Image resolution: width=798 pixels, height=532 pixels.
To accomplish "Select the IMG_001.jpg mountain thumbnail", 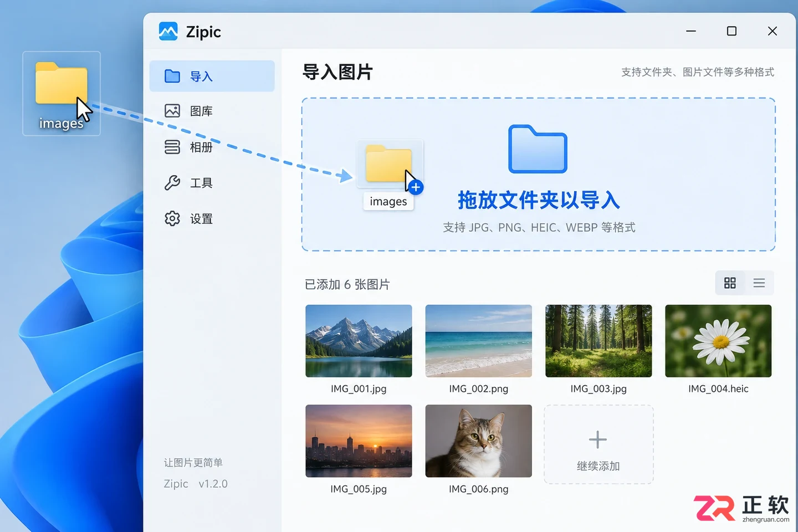I will tap(359, 341).
